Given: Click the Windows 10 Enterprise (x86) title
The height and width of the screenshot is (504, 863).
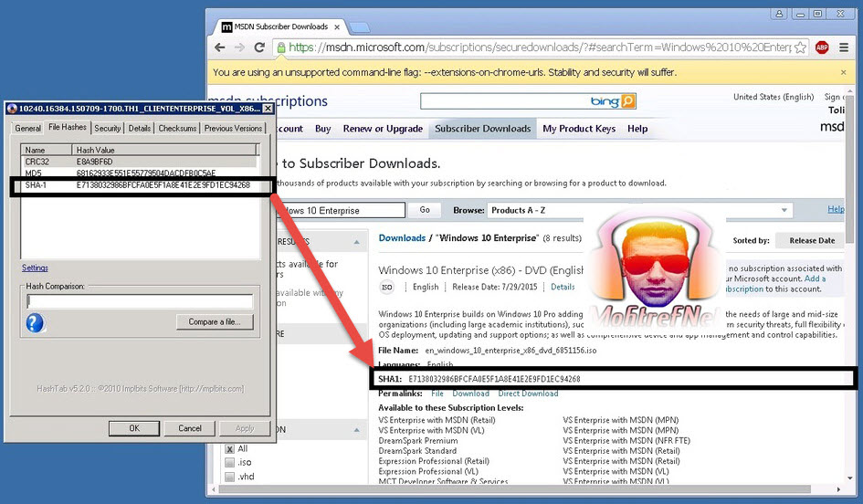Looking at the screenshot, I should [x=480, y=270].
